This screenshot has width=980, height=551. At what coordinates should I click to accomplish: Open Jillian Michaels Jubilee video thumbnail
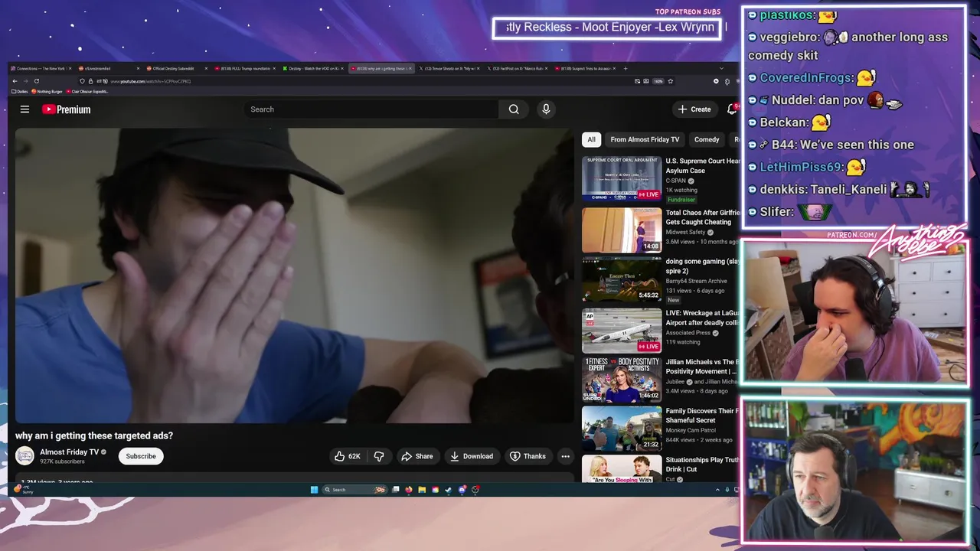point(622,380)
